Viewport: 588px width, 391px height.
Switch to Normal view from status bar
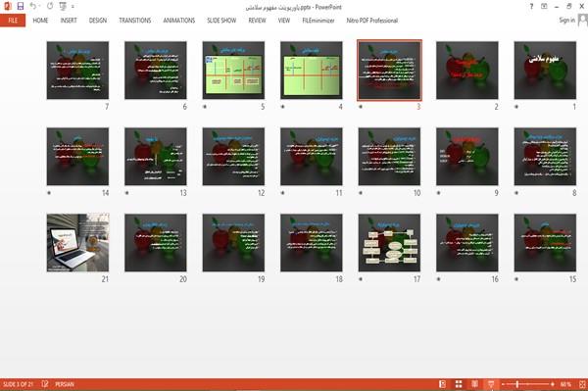pyautogui.click(x=443, y=384)
